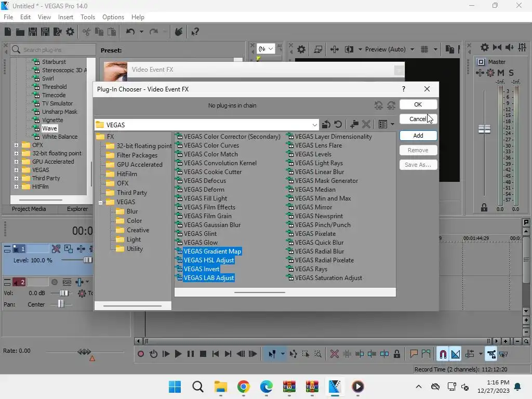532x399 pixels.
Task: Click move plug-in left icon in chain
Action: (379, 105)
